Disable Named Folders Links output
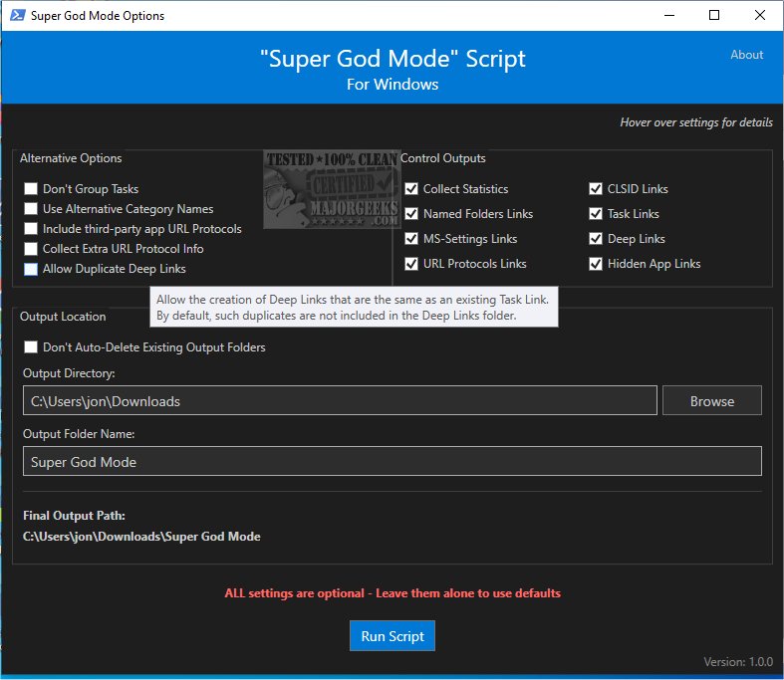The image size is (784, 680). point(412,214)
